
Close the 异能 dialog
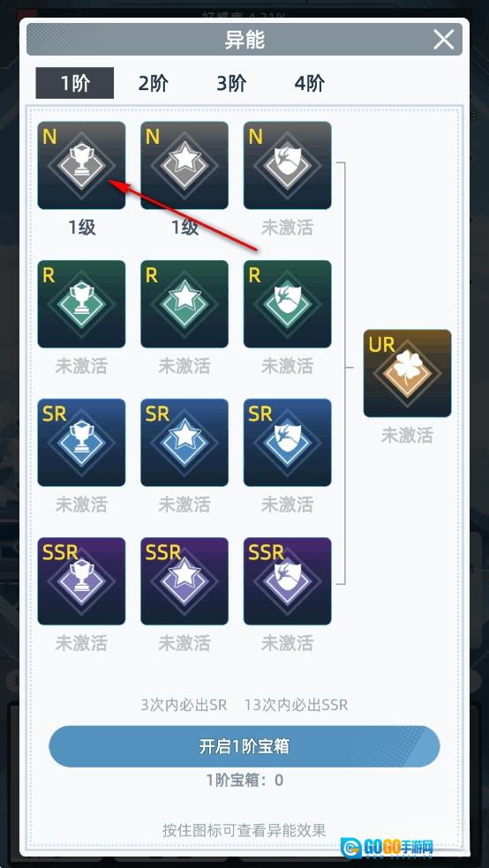coord(444,40)
